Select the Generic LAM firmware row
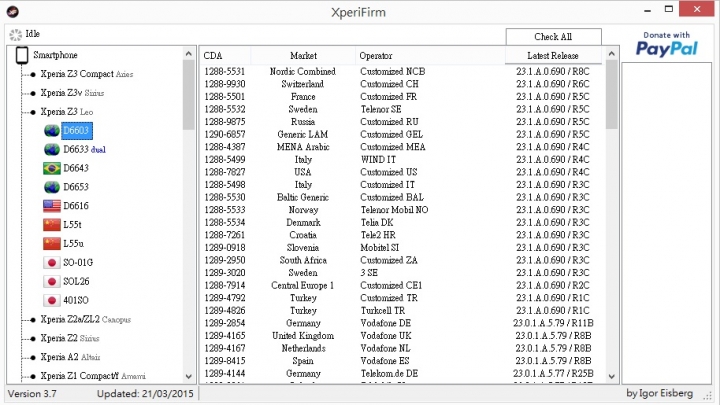This screenshot has height=405, width=720. [x=402, y=135]
